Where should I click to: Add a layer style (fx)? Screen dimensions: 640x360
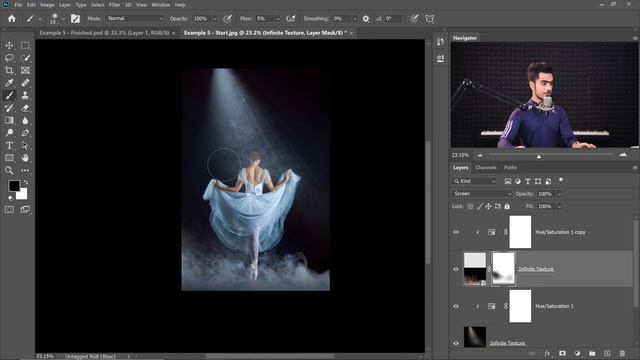(547, 353)
